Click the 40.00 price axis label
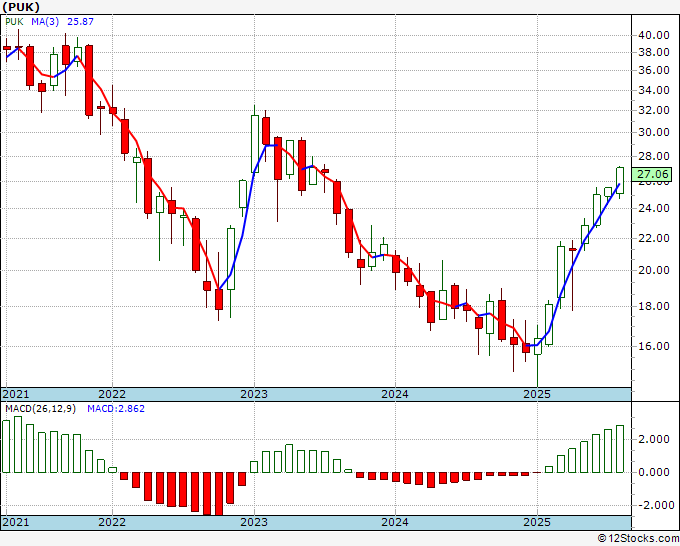Viewport: 680px width, 546px height. [654, 35]
